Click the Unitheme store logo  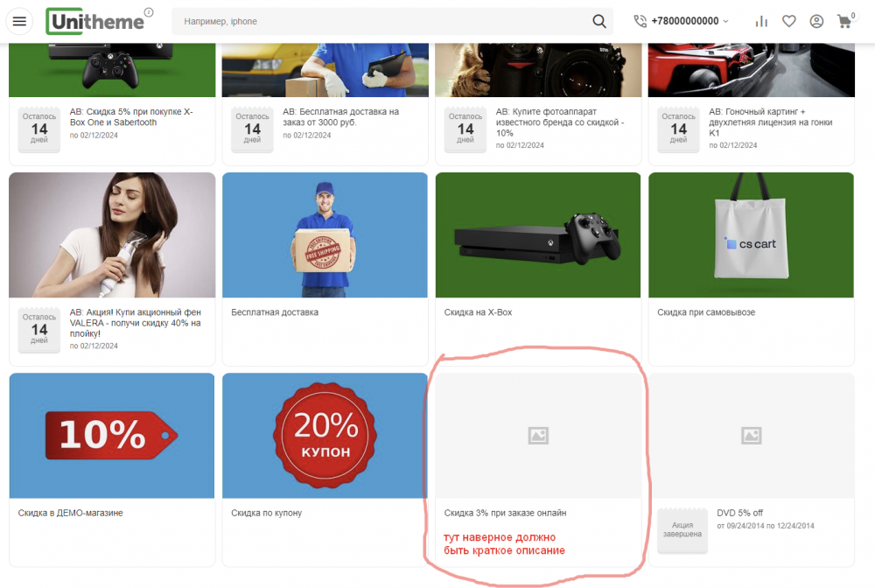pyautogui.click(x=97, y=20)
